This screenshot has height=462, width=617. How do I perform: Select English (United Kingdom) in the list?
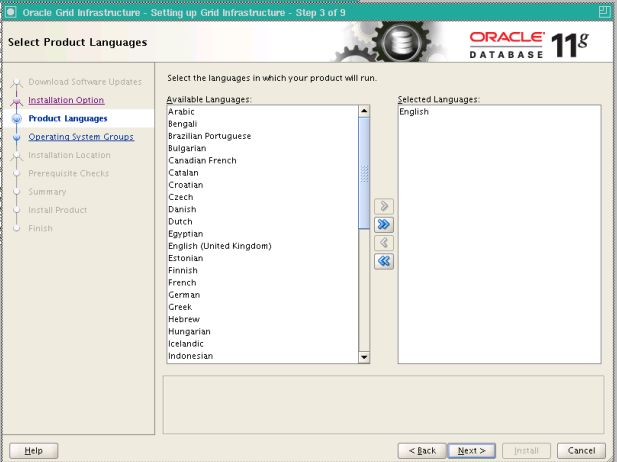click(262, 246)
